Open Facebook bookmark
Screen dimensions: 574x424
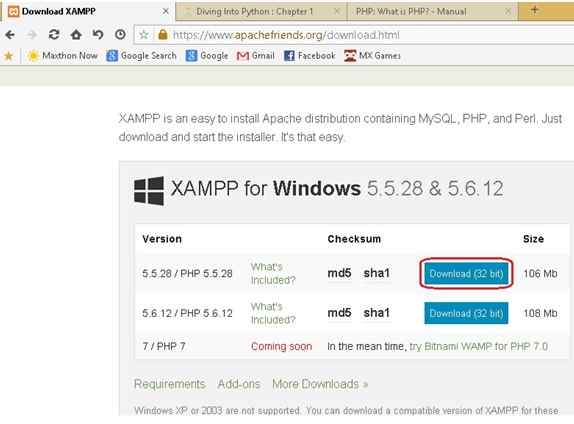tap(310, 56)
